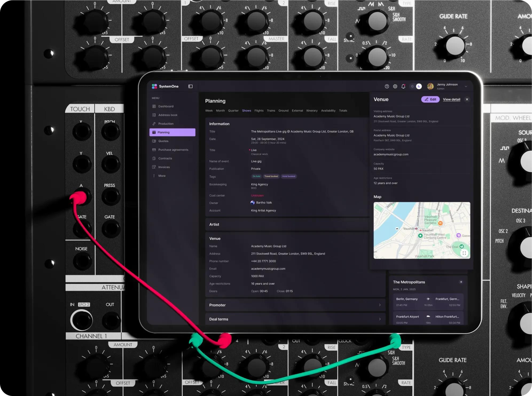Click the Quotes sidebar icon
The image size is (532, 396).
pos(154,141)
